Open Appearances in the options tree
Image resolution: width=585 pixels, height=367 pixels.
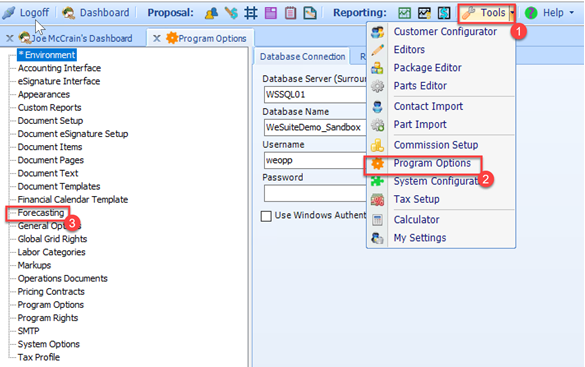(x=44, y=94)
